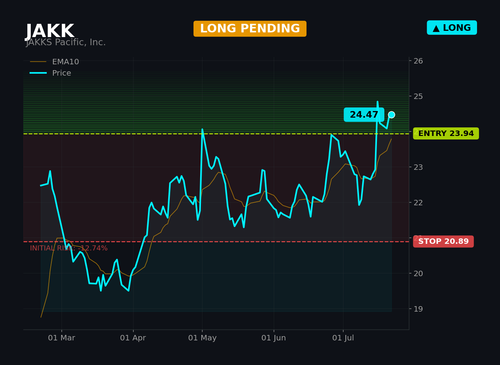Click the cyan current price dot marker

pos(392,115)
